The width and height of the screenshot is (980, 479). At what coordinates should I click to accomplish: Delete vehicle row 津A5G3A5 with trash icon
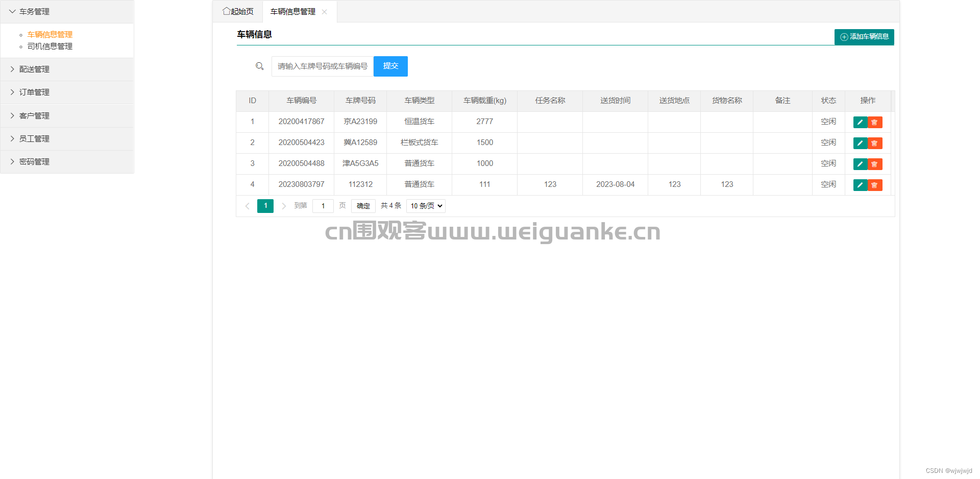click(x=875, y=164)
